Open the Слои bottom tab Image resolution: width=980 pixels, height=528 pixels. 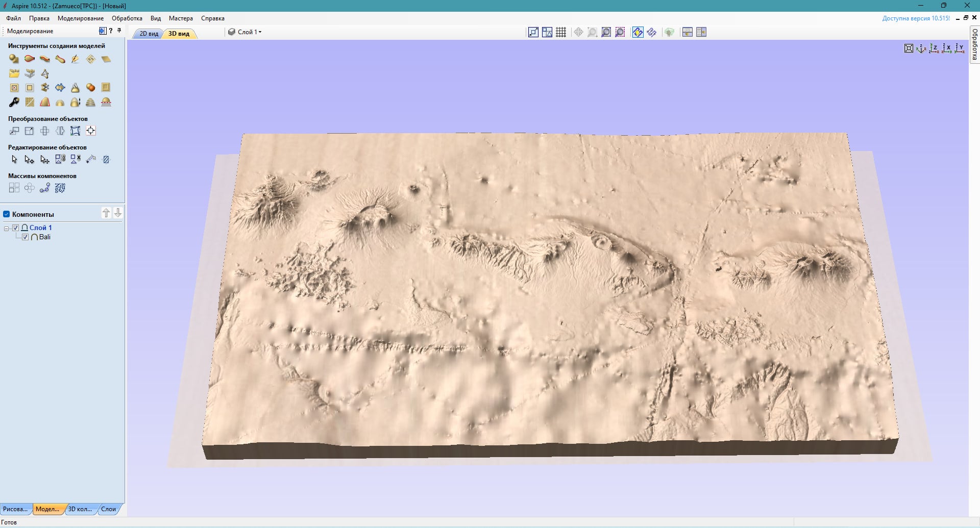[108, 509]
